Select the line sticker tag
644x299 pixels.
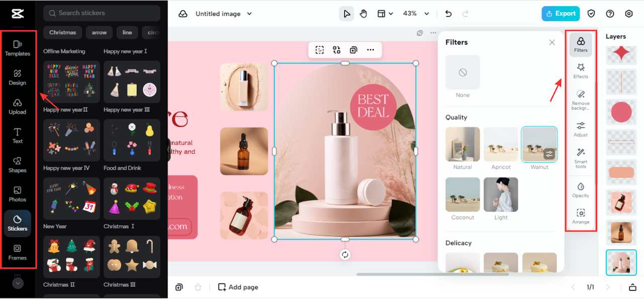(x=127, y=32)
